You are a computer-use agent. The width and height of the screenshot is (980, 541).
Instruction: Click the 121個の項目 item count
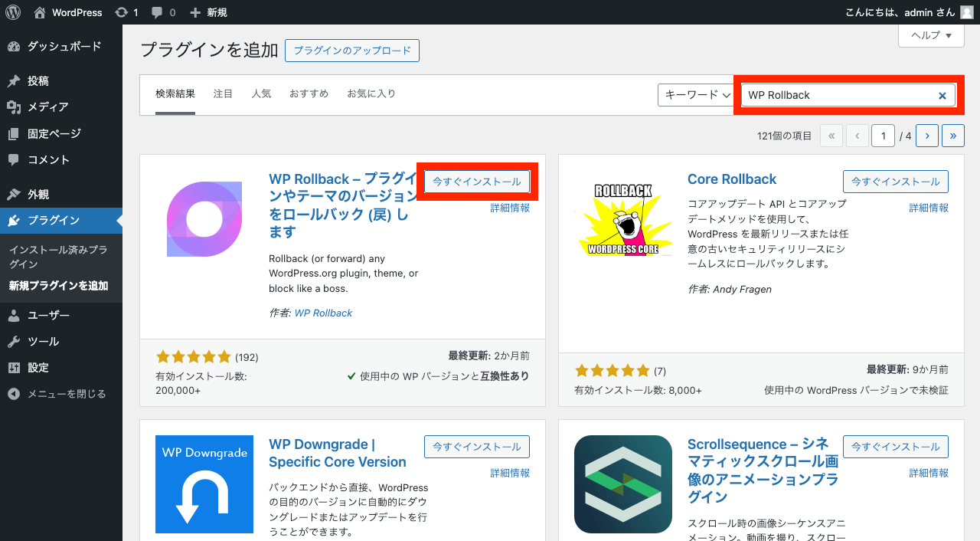pos(784,136)
